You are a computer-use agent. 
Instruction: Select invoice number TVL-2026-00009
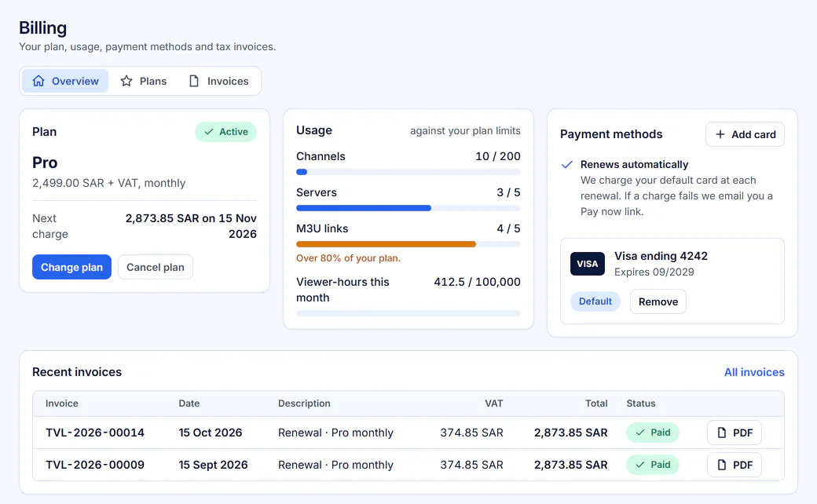(x=95, y=465)
